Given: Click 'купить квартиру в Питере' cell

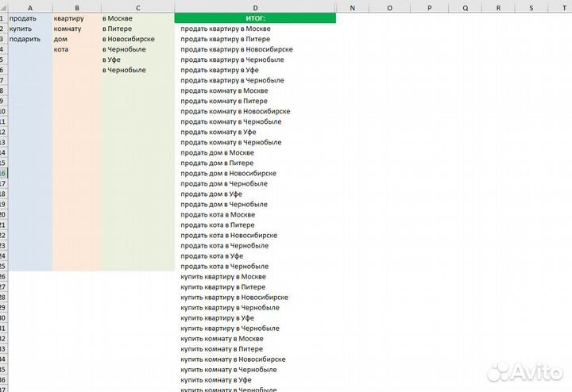Looking at the screenshot, I should [x=255, y=286].
